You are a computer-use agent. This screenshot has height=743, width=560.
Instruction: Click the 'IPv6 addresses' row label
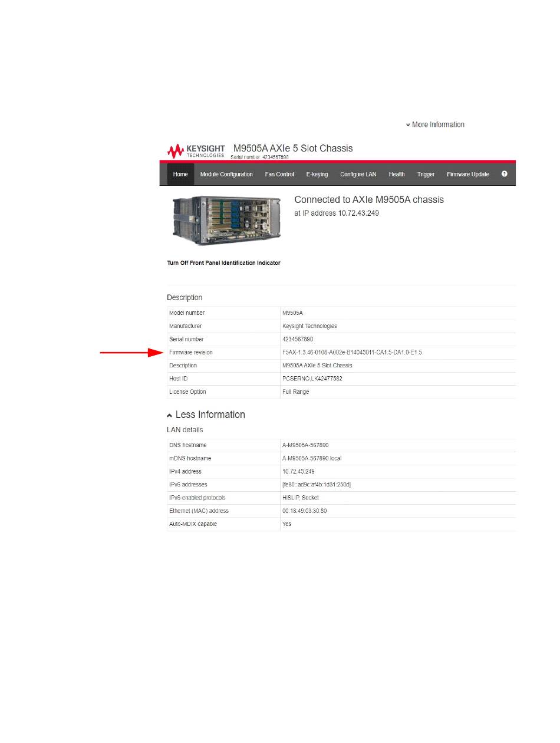[x=189, y=485]
